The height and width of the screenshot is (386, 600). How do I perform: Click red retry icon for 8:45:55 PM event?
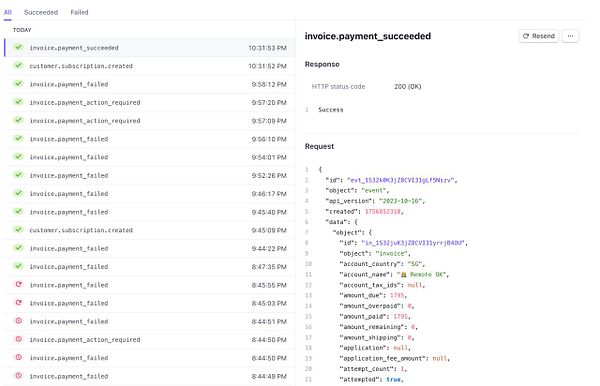[x=18, y=284]
